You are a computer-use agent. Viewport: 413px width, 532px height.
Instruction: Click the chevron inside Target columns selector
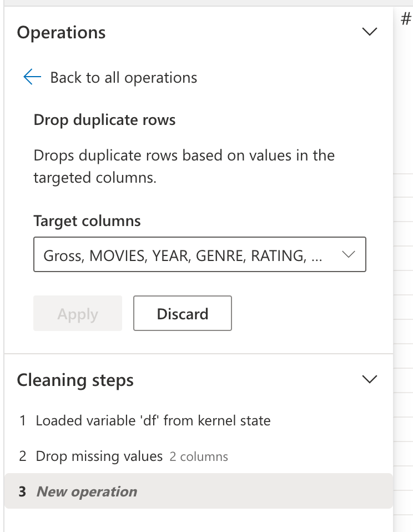(x=349, y=254)
